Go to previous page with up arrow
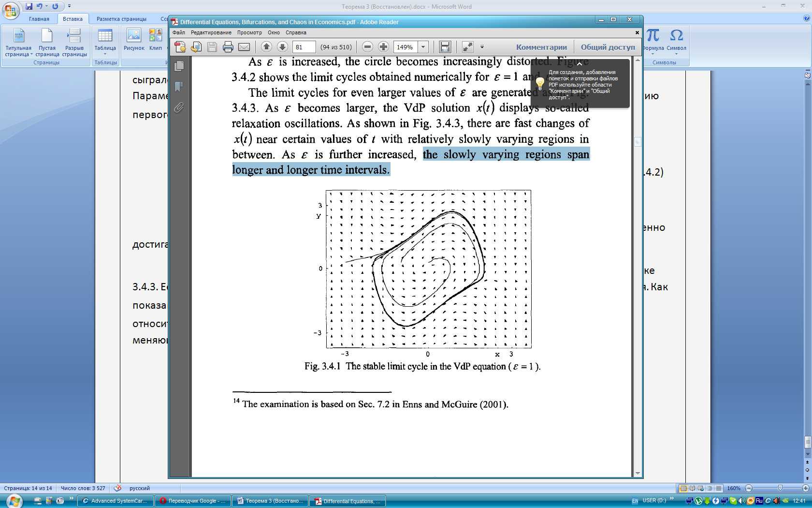Image resolution: width=812 pixels, height=508 pixels. coord(266,47)
